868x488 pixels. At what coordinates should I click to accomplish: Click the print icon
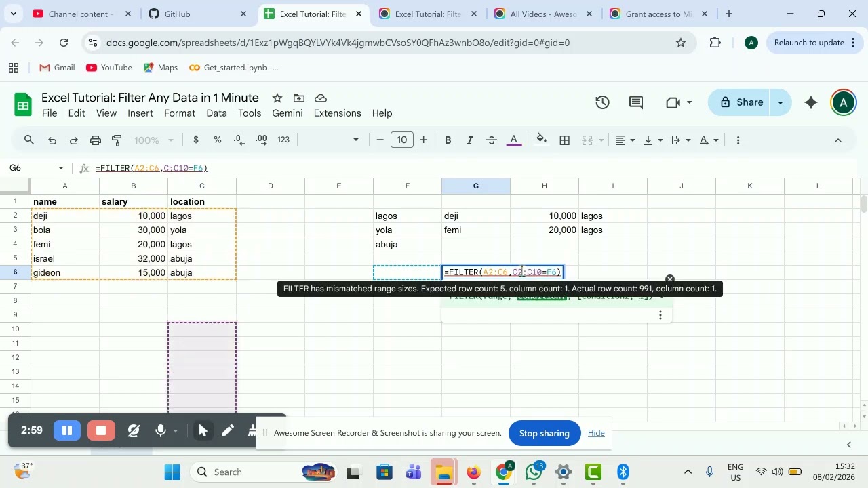(96, 140)
